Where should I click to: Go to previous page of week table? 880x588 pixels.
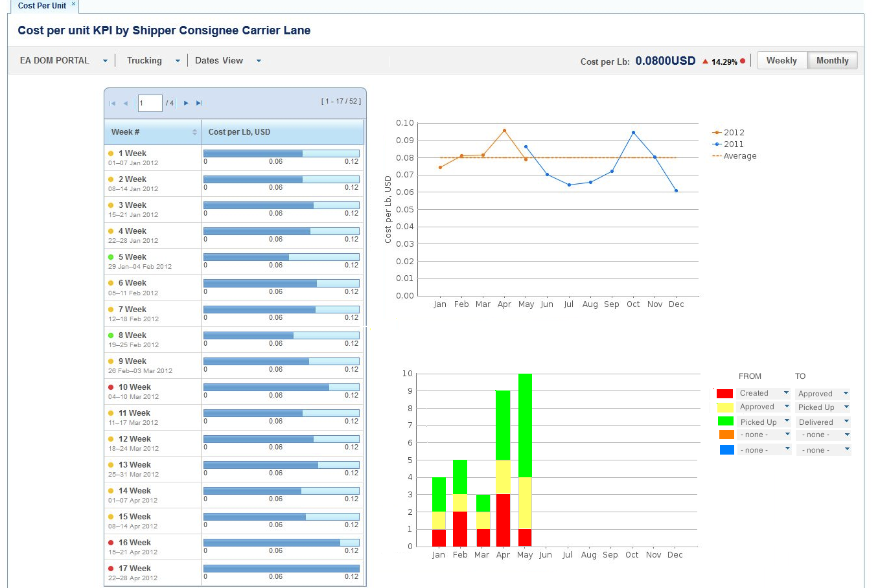click(x=126, y=104)
